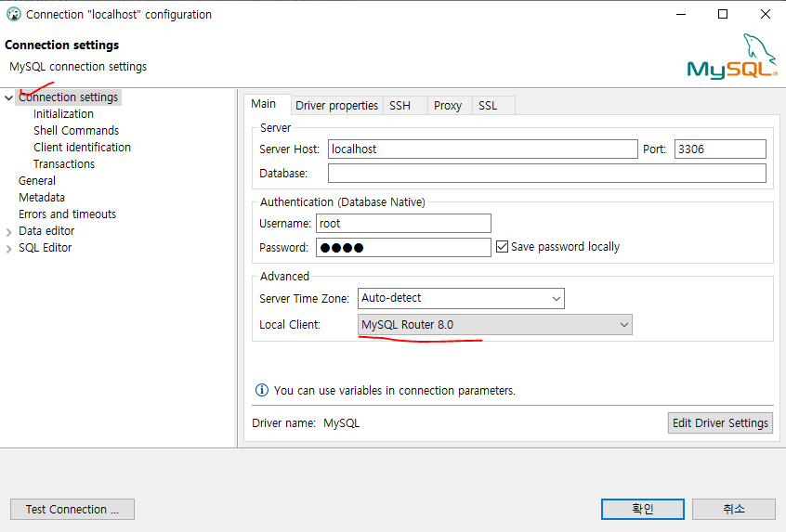786x532 pixels.
Task: Click the empty Database field
Action: (547, 174)
